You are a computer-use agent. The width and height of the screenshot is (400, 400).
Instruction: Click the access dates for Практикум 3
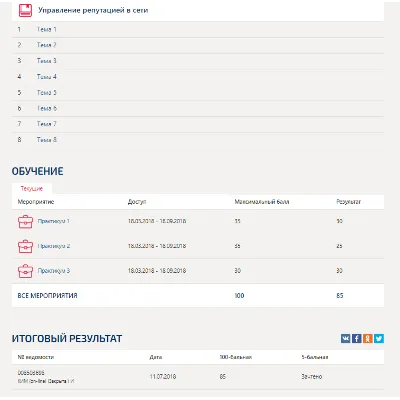pyautogui.click(x=157, y=271)
